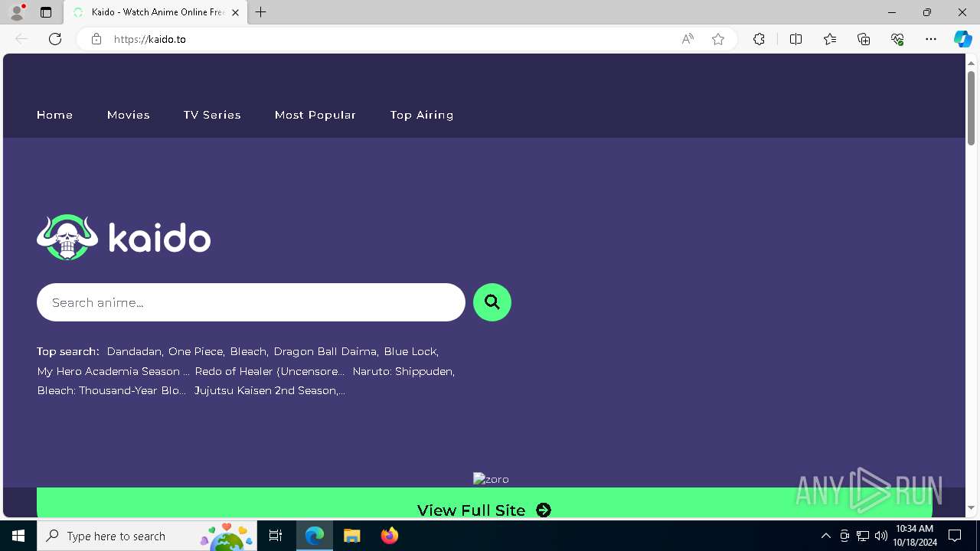Toggle Read aloud in address bar
The height and width of the screenshot is (551, 980).
[x=688, y=39]
